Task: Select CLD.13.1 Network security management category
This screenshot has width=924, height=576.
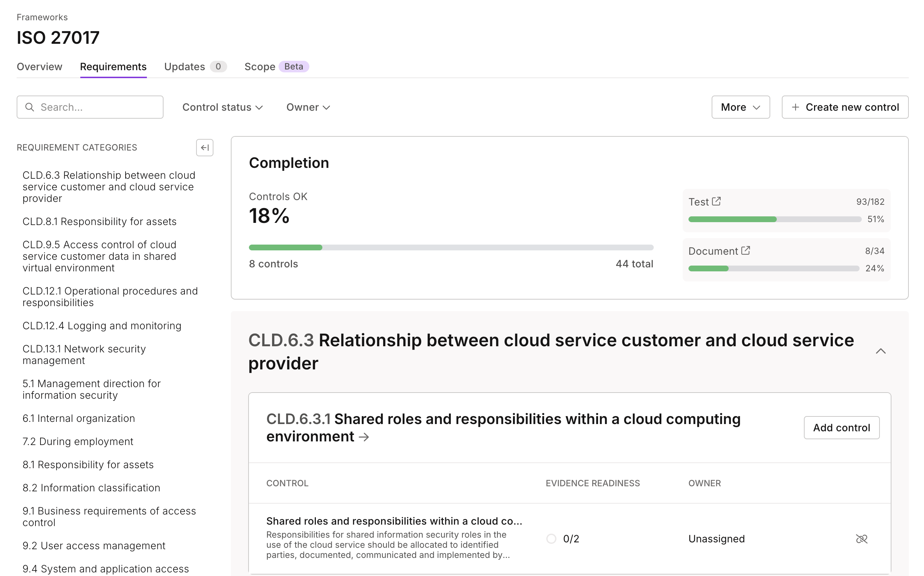Action: (84, 355)
